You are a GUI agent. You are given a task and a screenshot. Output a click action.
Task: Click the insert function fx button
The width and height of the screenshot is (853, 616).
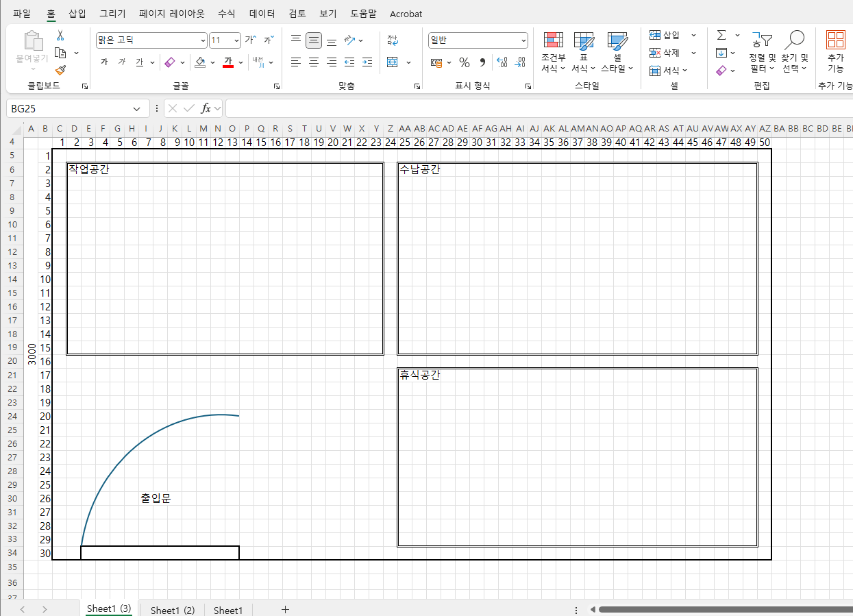206,108
